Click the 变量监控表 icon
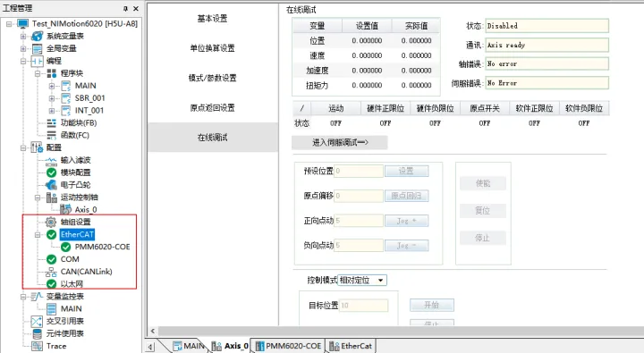This screenshot has width=644, height=353. (37, 297)
